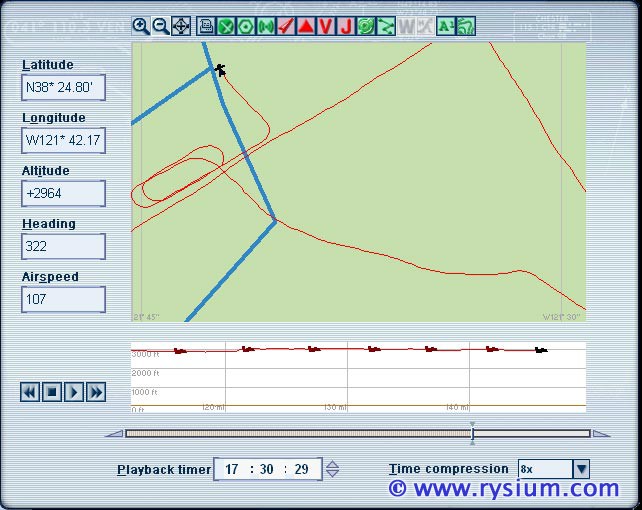This screenshot has height=510, width=642.
Task: Click the zoom out magnifier icon
Action: 160,26
